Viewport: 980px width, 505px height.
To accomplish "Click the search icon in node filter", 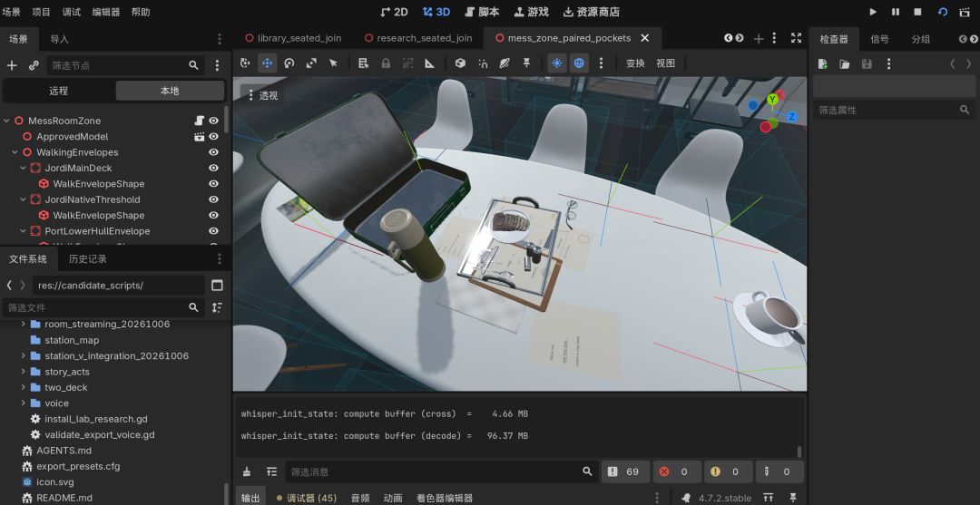I will pos(194,65).
